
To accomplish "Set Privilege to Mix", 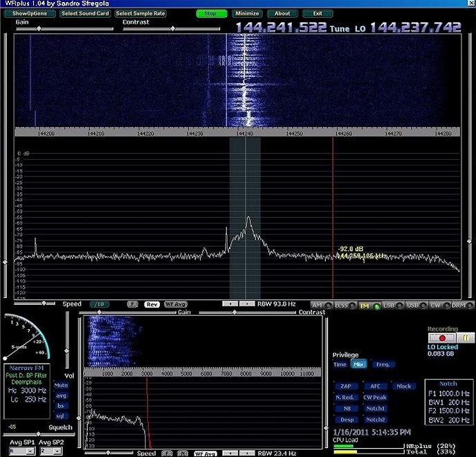I will (x=358, y=364).
